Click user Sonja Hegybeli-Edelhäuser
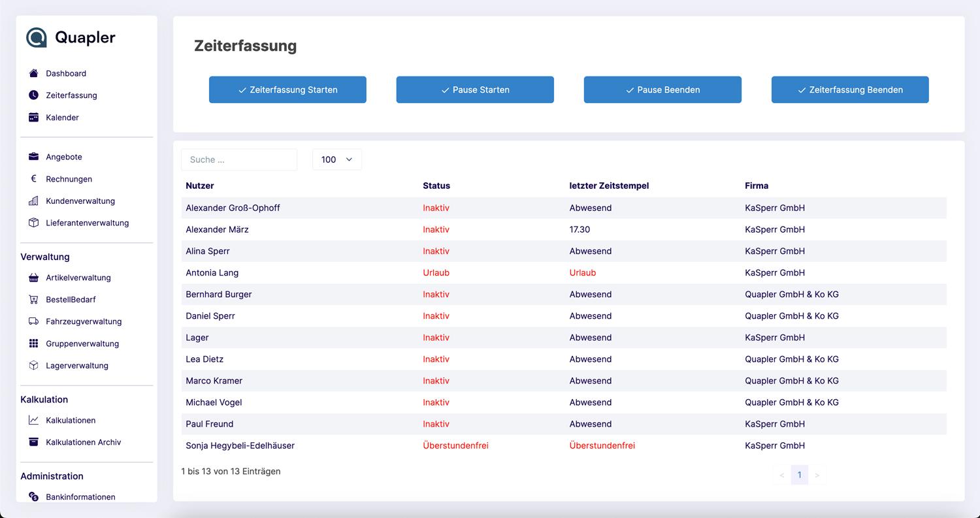 click(240, 445)
